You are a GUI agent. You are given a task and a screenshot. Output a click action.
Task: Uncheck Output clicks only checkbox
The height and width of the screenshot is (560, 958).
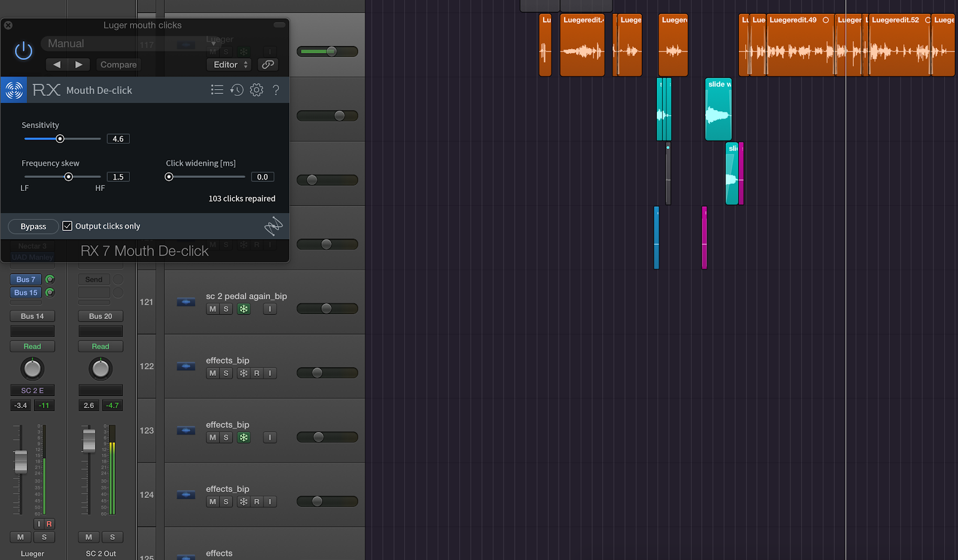coord(68,226)
